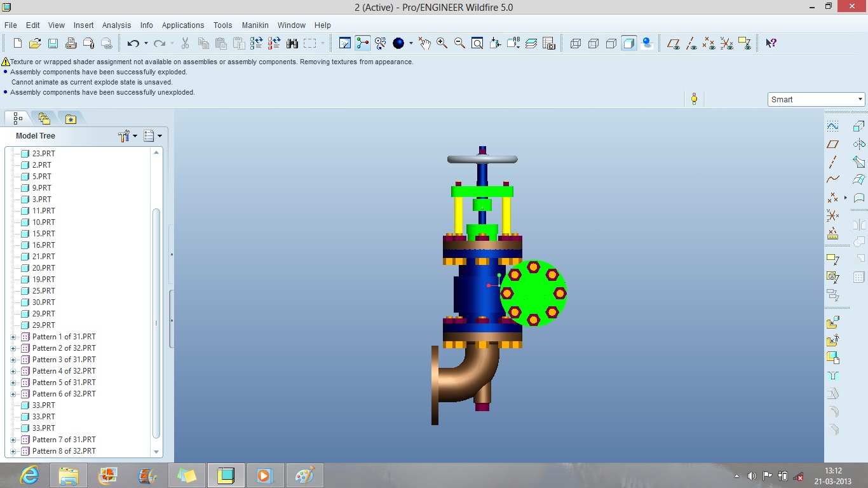Create a new file with New icon
This screenshot has width=868, height=488.
point(18,43)
